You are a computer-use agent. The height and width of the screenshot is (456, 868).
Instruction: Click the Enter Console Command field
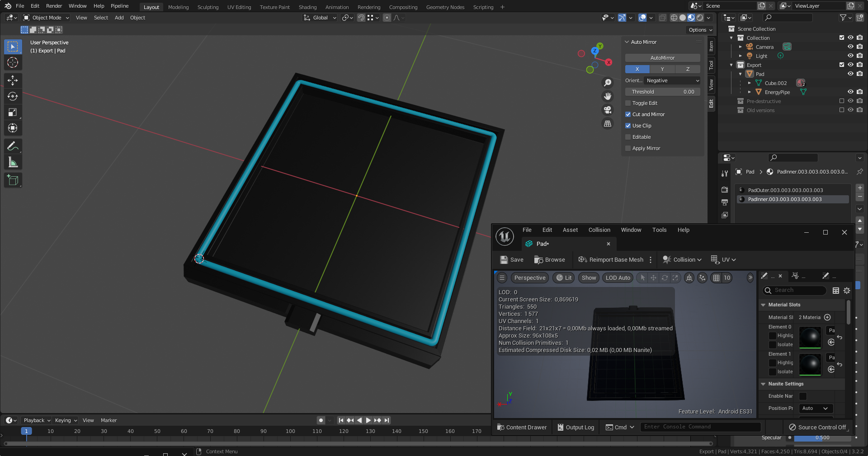700,427
